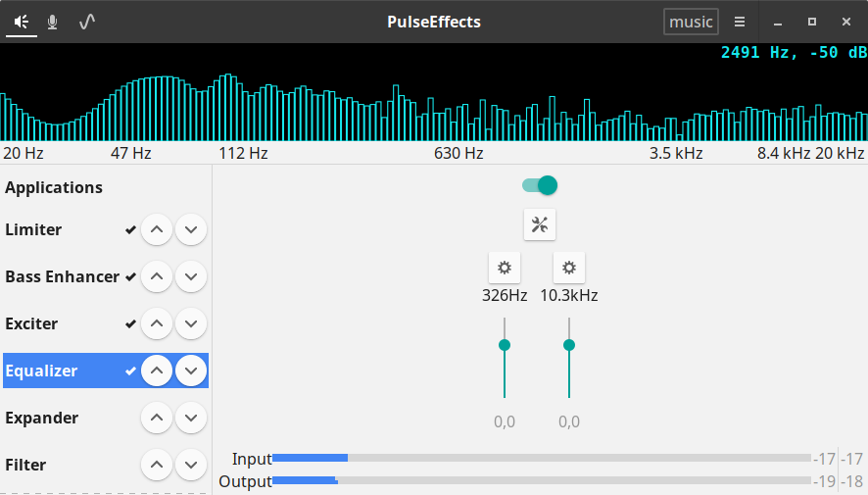This screenshot has height=495, width=868.
Task: Move Expander up in the effect order
Action: click(157, 418)
